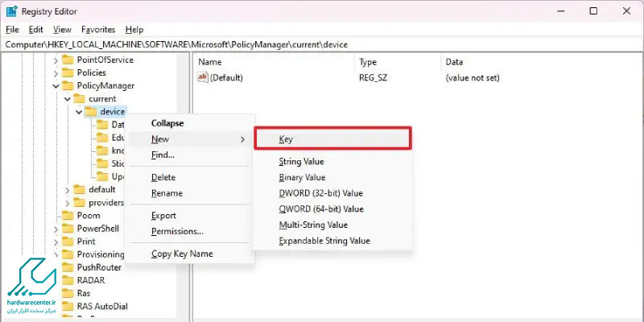Image resolution: width=644 pixels, height=322 pixels.
Task: Click the PushRouter folder icon
Action: 68,267
